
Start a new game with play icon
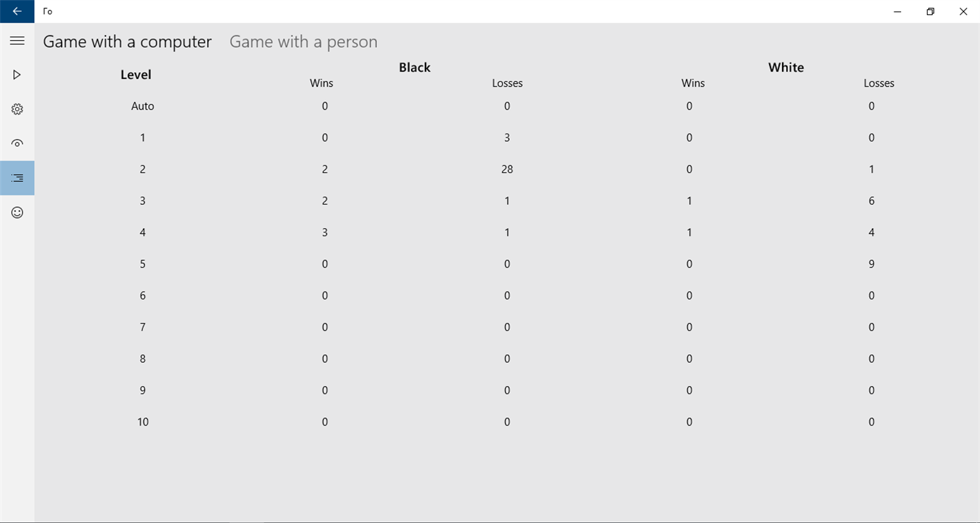click(17, 75)
